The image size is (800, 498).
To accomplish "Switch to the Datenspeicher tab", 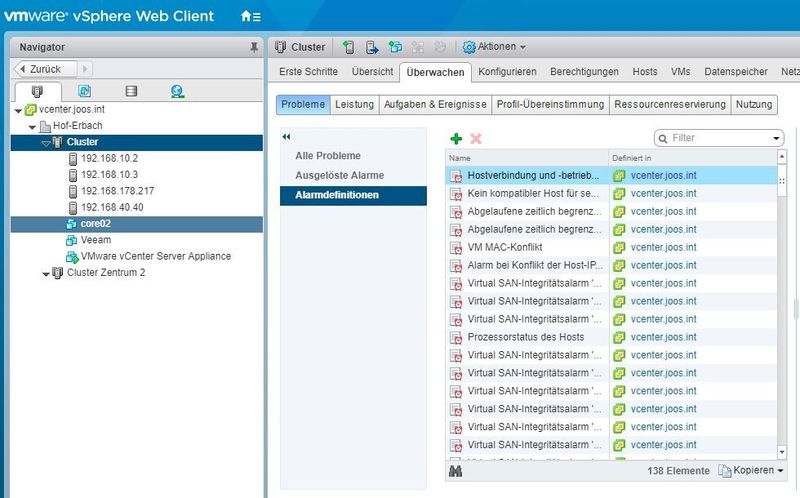I will coord(736,72).
